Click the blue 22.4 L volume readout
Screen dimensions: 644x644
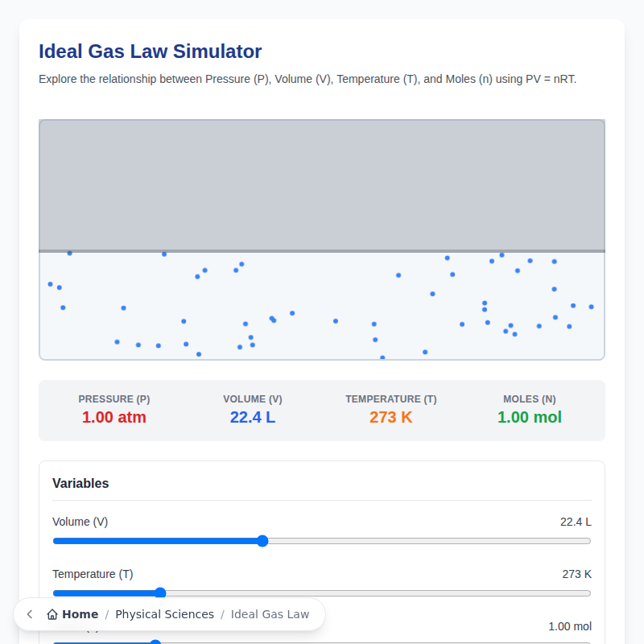253,417
